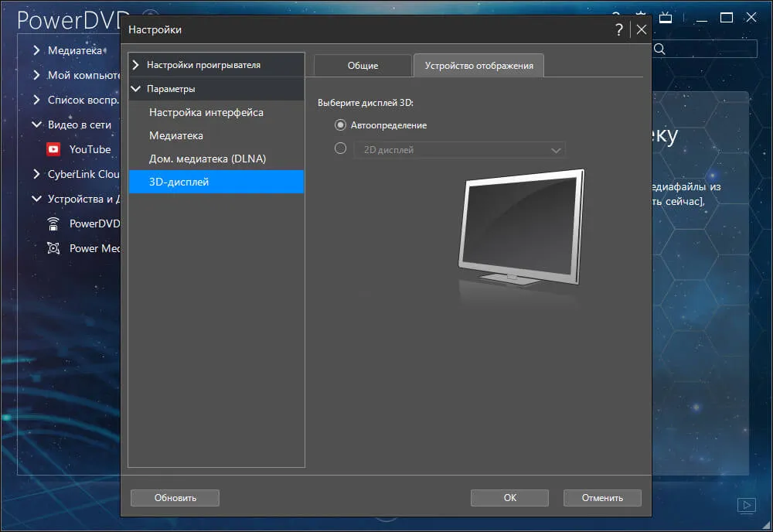Open Настройка интерфейса settings page
773x532 pixels.
pos(216,112)
